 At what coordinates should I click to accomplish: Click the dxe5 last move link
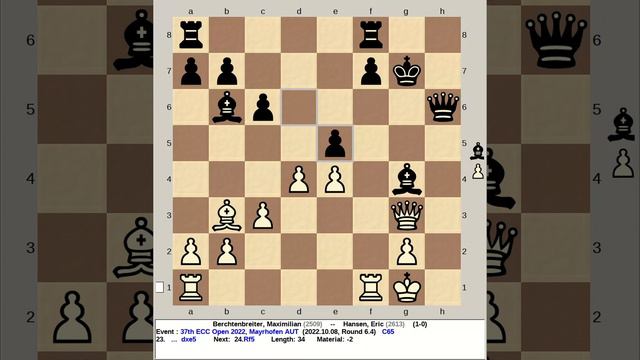pyautogui.click(x=189, y=340)
